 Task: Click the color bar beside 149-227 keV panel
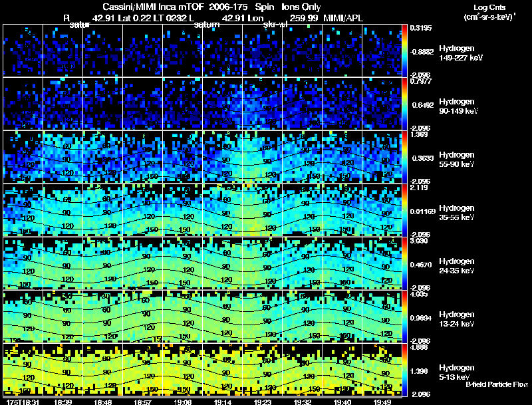[x=404, y=50]
